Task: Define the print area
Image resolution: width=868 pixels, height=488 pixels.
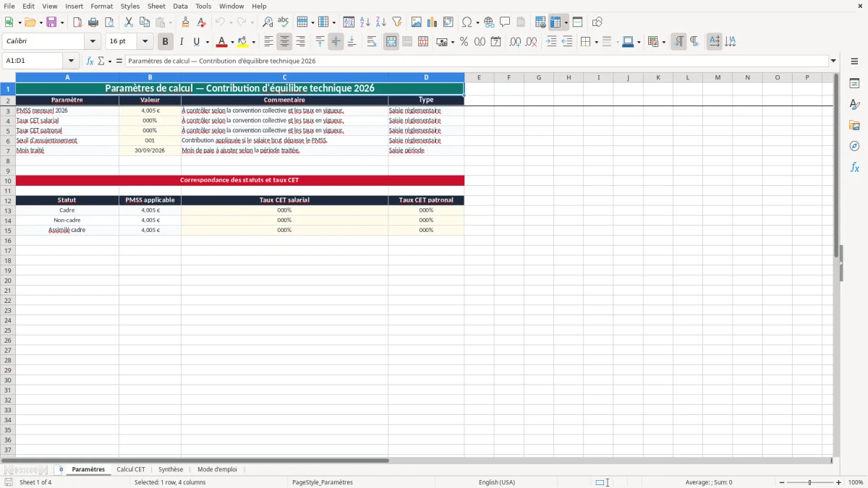Action: tap(540, 22)
